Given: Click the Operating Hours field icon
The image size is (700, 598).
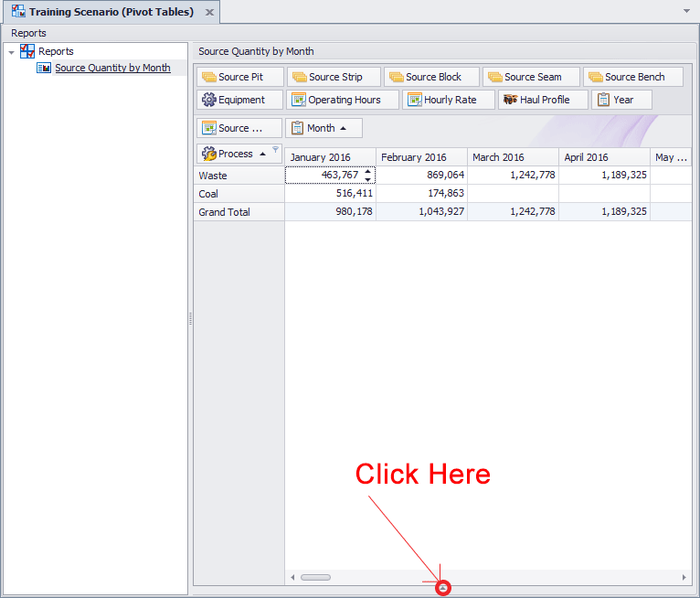Looking at the screenshot, I should (x=298, y=100).
